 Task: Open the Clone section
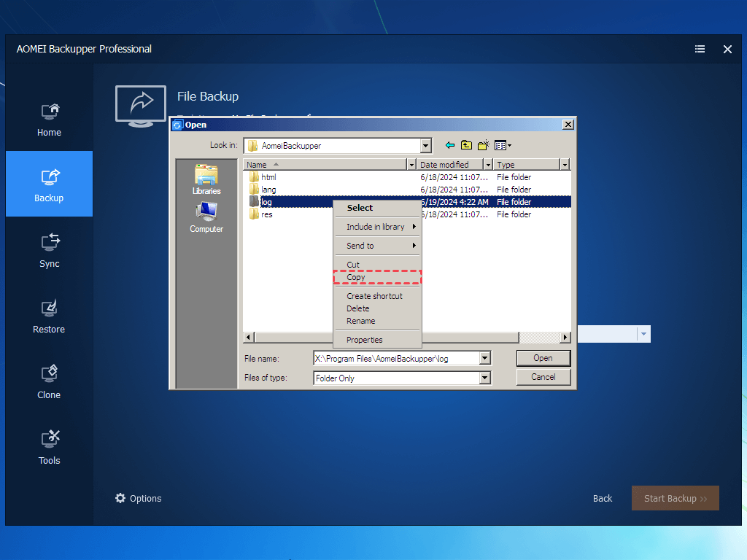tap(49, 382)
